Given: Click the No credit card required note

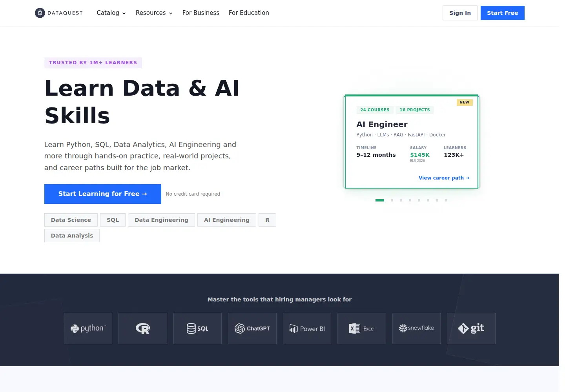Looking at the screenshot, I should point(193,194).
